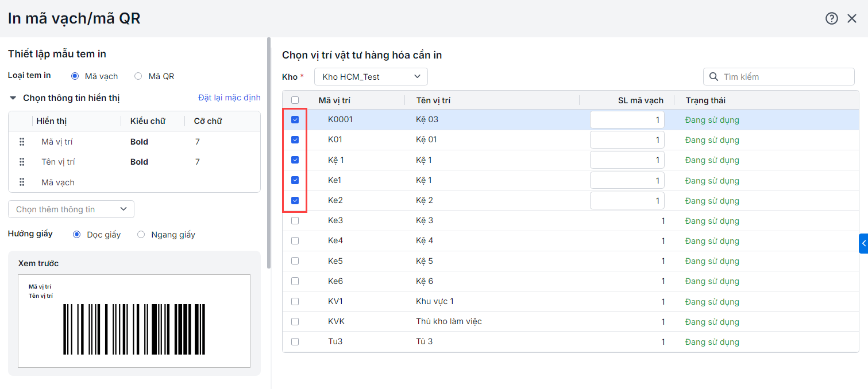
Task: Click the Trạng thái column header
Action: pyautogui.click(x=705, y=100)
